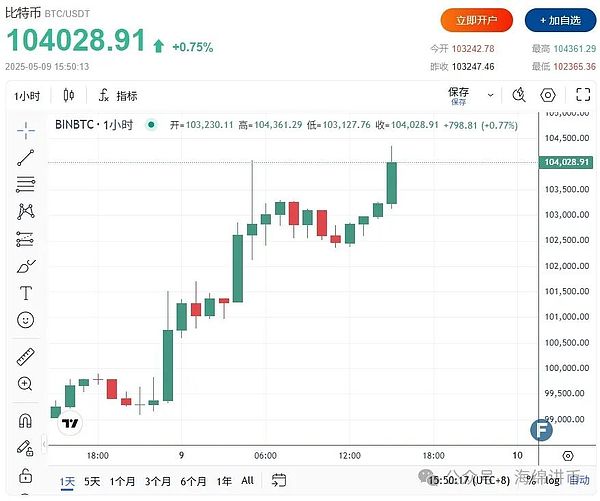Select the Text annotation tool
Screen dimensions: 600x501
[26, 293]
